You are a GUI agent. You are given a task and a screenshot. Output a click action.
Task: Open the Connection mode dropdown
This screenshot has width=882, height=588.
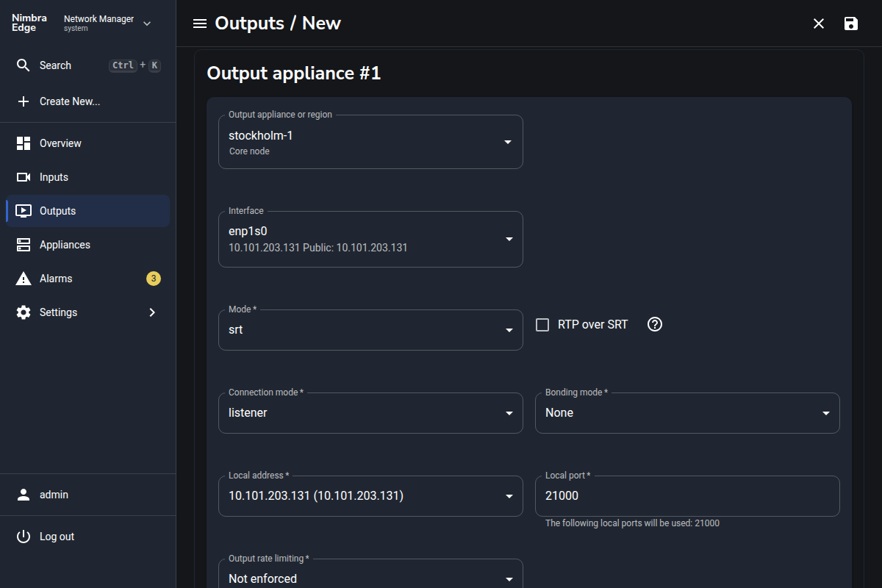370,413
